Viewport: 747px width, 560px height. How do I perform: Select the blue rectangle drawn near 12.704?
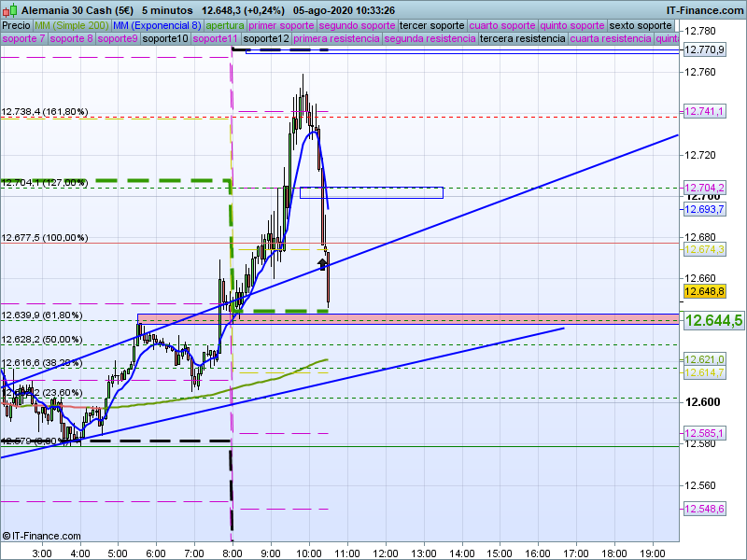(x=371, y=192)
